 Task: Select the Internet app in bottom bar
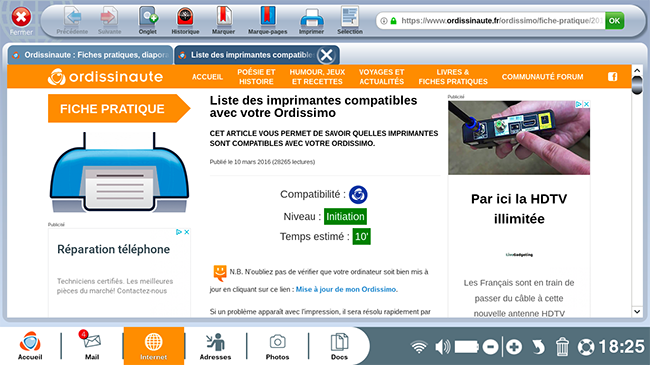click(153, 346)
